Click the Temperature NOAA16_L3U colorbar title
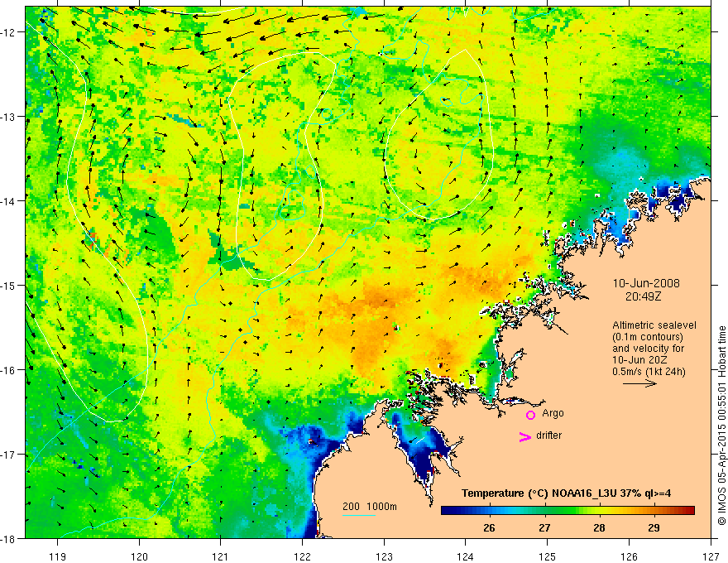 pos(566,493)
